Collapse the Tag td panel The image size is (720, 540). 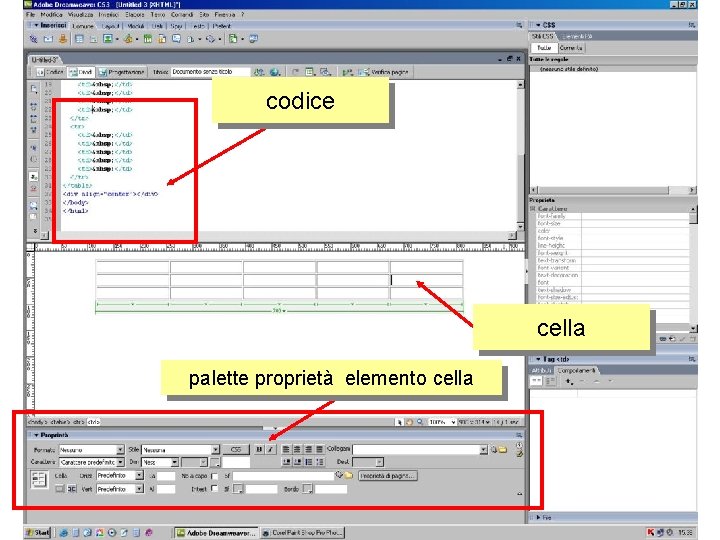click(x=538, y=359)
